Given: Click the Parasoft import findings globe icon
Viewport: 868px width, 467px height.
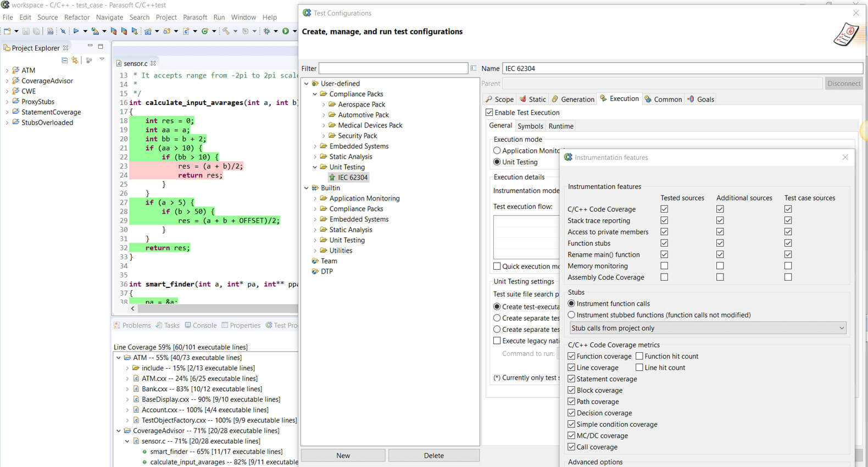Looking at the screenshot, I should tap(95, 31).
